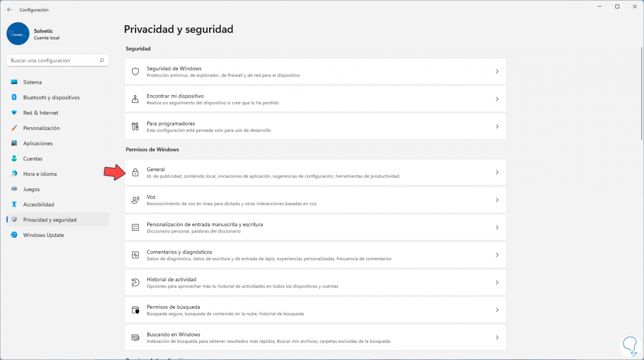Click the vertical scrollbar on right
Image resolution: width=644 pixels, height=360 pixels.
(x=642, y=94)
